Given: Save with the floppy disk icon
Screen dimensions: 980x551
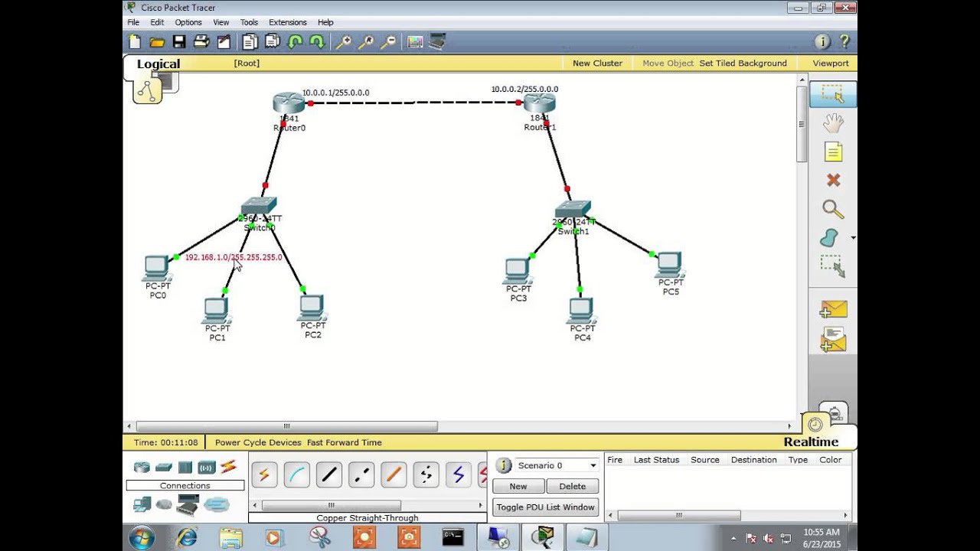Looking at the screenshot, I should pyautogui.click(x=179, y=42).
